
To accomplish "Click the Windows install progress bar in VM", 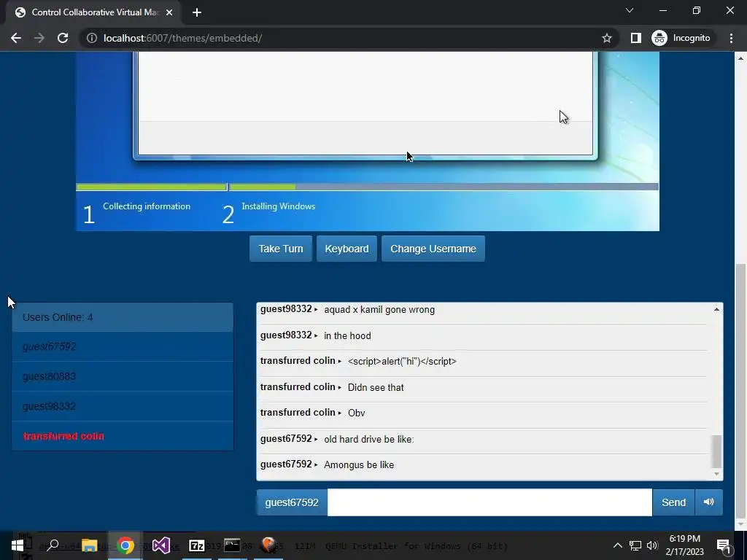I will click(x=368, y=187).
